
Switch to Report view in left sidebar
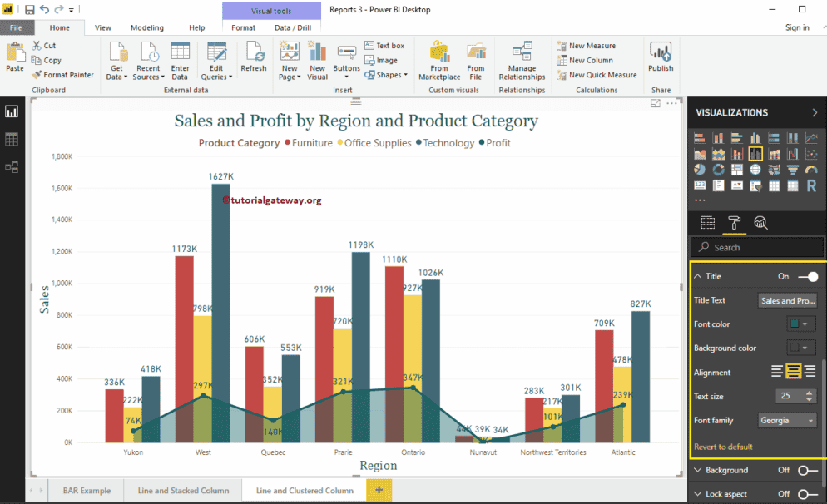point(12,111)
